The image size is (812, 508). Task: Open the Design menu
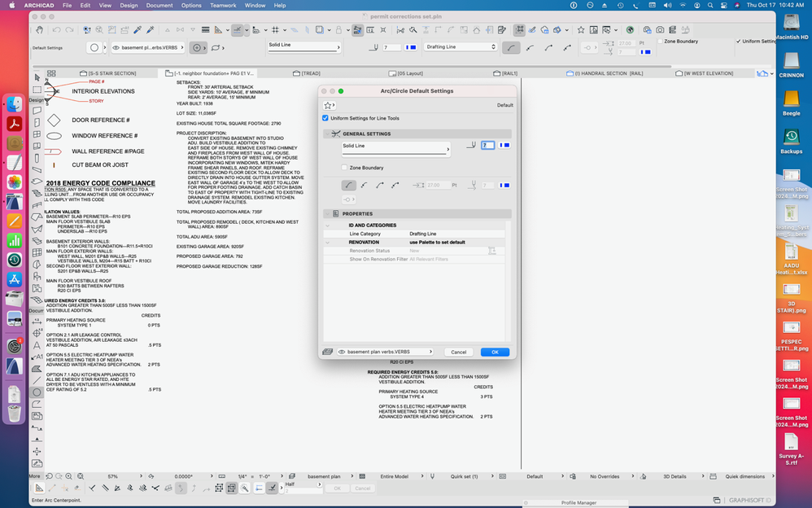129,5
